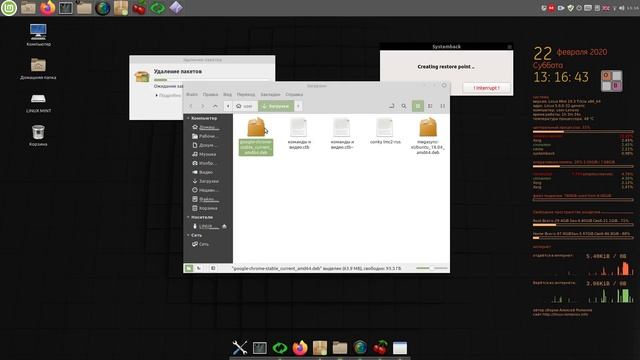640x360 pixels.
Task: Click the Interrupt button in Systemback
Action: pyautogui.click(x=486, y=88)
